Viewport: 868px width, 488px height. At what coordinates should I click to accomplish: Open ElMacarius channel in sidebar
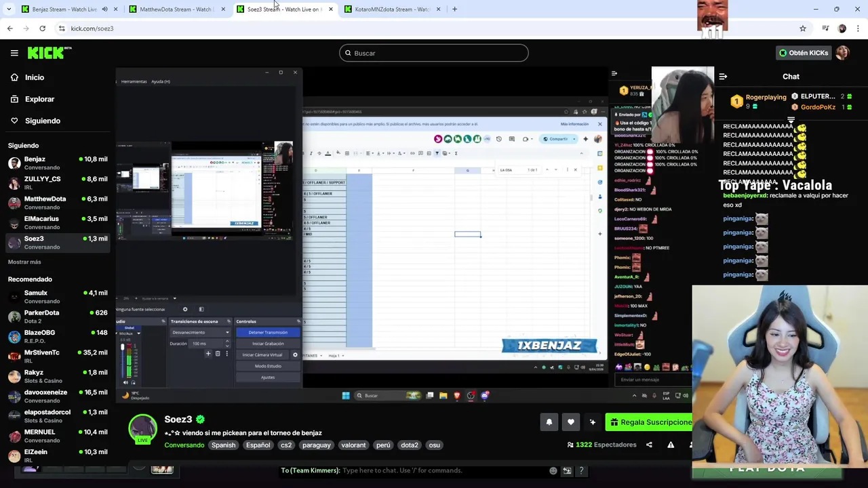(x=58, y=222)
